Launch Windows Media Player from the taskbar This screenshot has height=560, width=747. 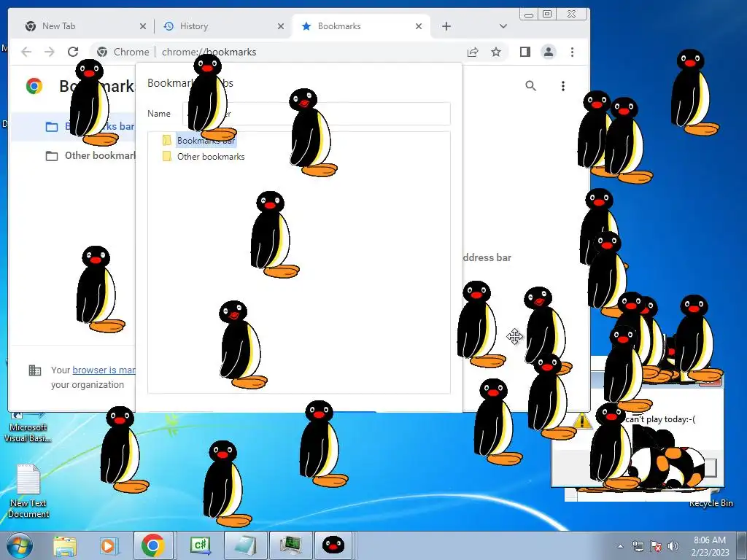[109, 545]
